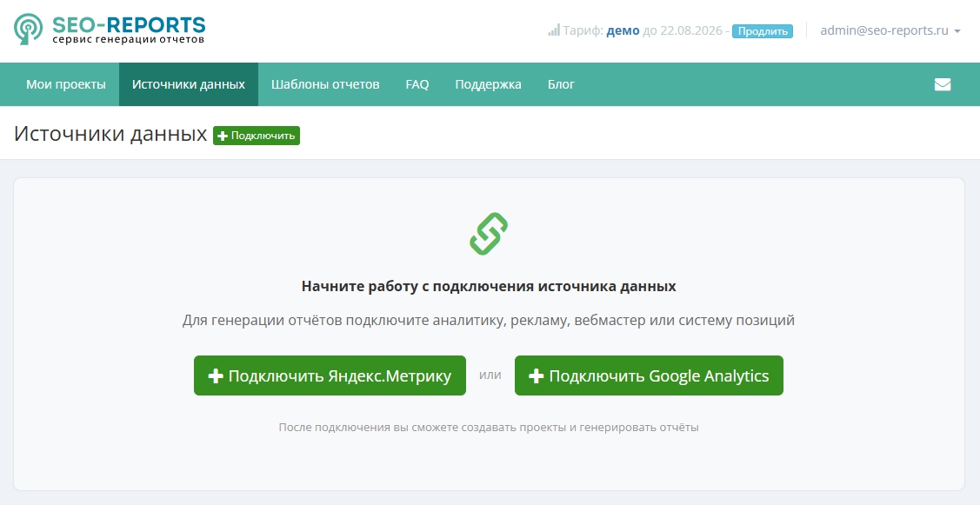
Task: Open the FAQ page
Action: pos(417,84)
